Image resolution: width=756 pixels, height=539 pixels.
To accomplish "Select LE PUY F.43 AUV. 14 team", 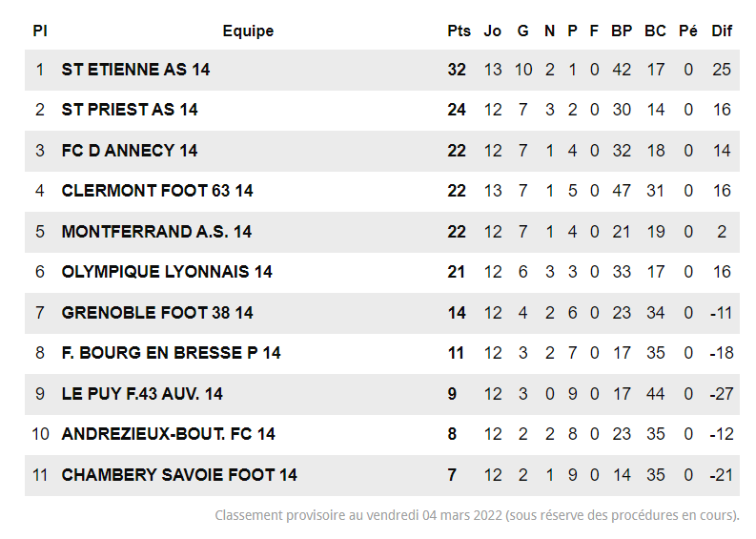I will coord(142,394).
